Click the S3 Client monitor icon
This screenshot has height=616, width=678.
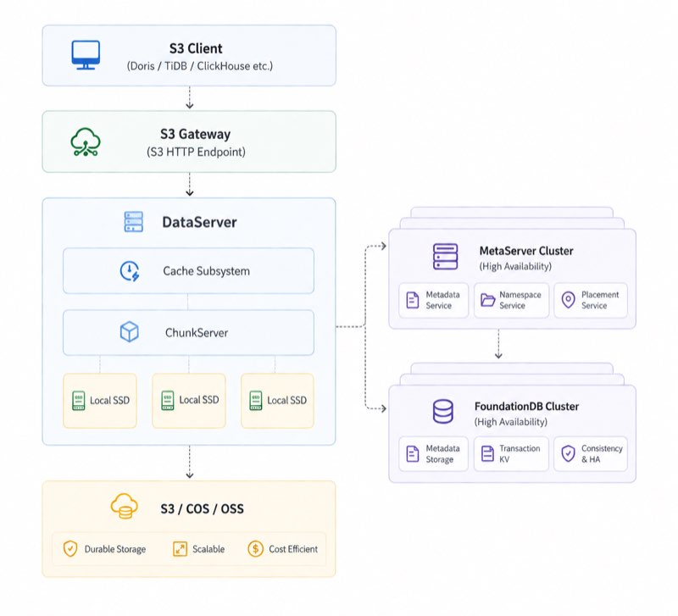(85, 55)
